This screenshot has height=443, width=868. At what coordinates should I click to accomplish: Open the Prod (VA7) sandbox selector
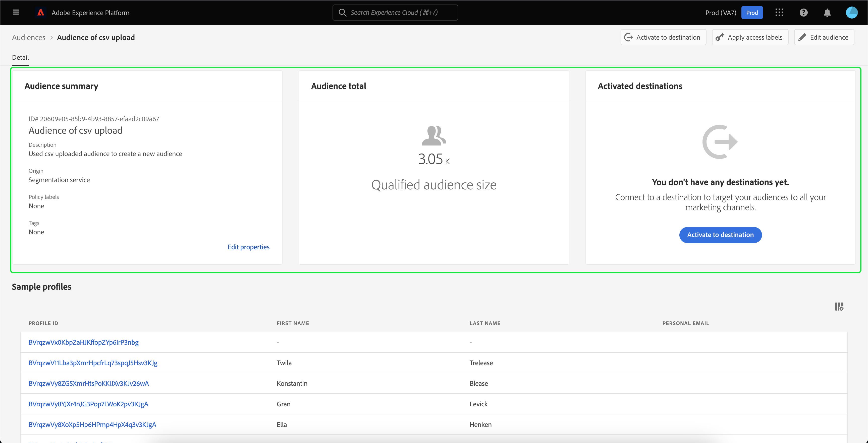pyautogui.click(x=720, y=13)
